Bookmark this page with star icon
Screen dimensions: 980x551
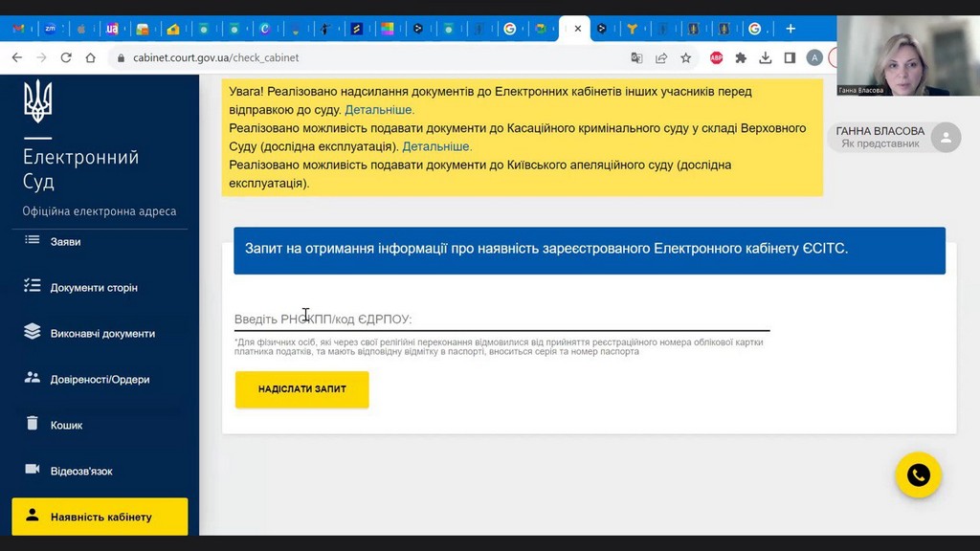coord(686,57)
